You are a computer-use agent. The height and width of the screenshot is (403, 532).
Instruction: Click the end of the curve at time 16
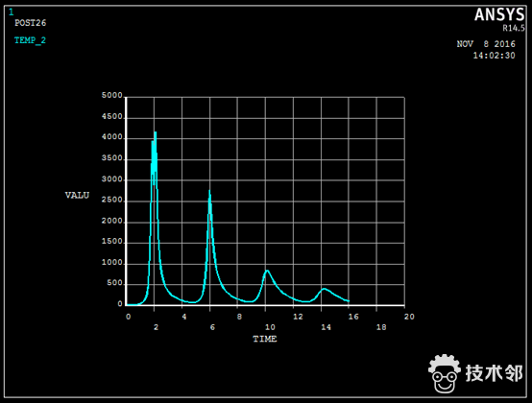click(349, 300)
